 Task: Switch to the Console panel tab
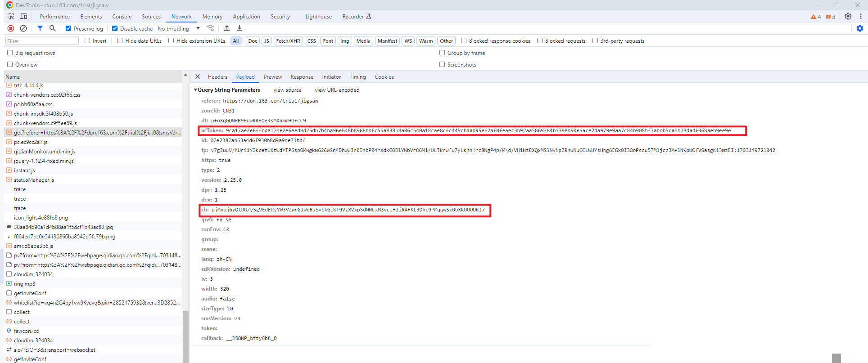click(x=122, y=17)
